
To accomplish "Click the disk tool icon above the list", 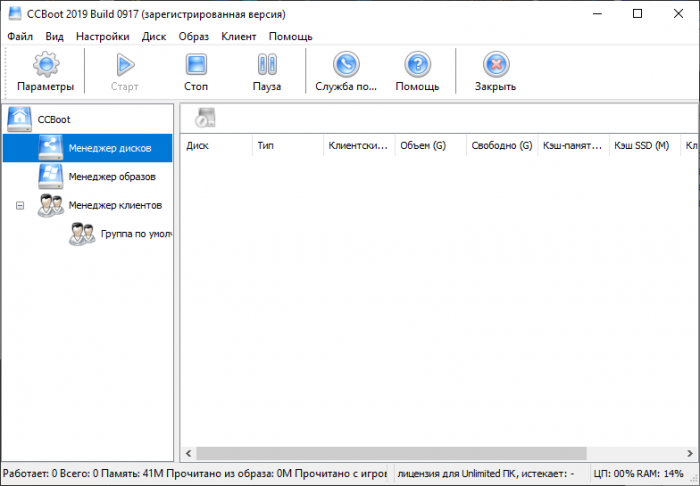I will [204, 117].
